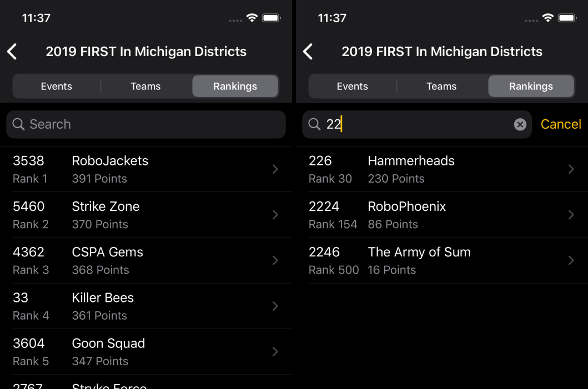Tap the magnifier icon in empty search bar
This screenshot has height=389, width=588.
click(18, 124)
